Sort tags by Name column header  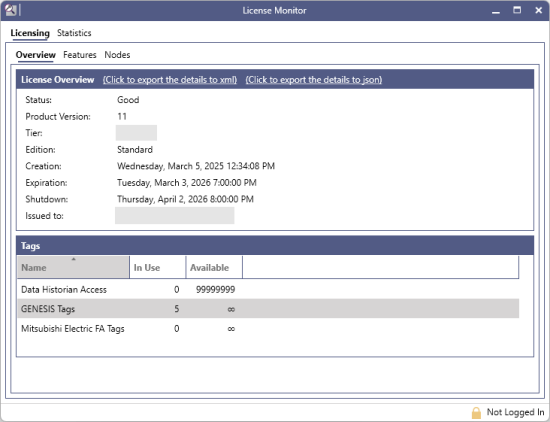(73, 267)
